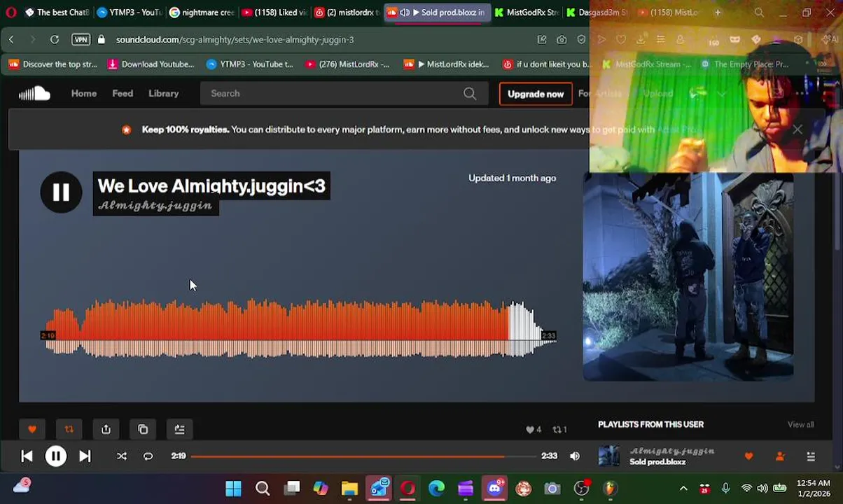Click the Upgrade now button
Viewport: 843px width, 504px height.
point(536,94)
